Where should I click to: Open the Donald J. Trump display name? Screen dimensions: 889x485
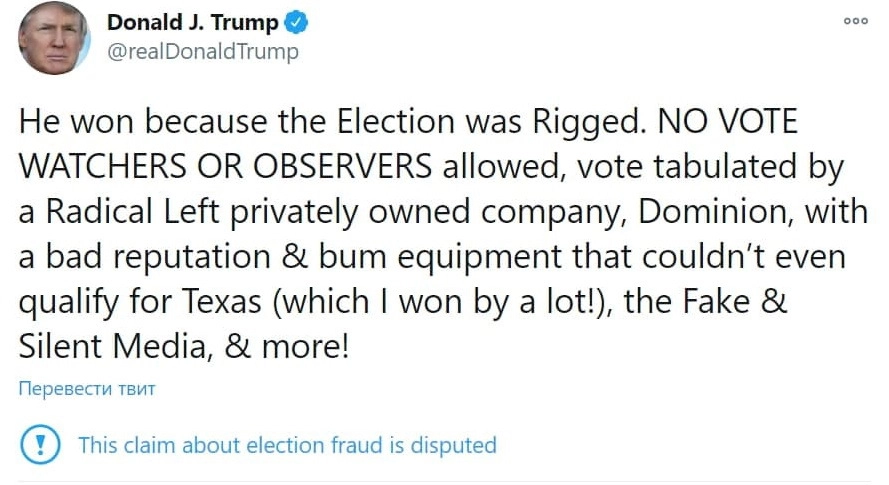coord(192,23)
